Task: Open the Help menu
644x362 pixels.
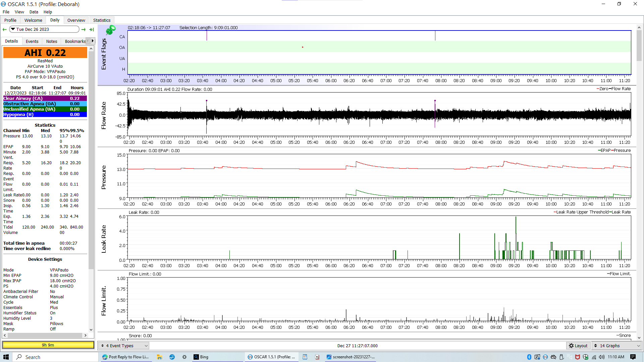Action: point(48,12)
